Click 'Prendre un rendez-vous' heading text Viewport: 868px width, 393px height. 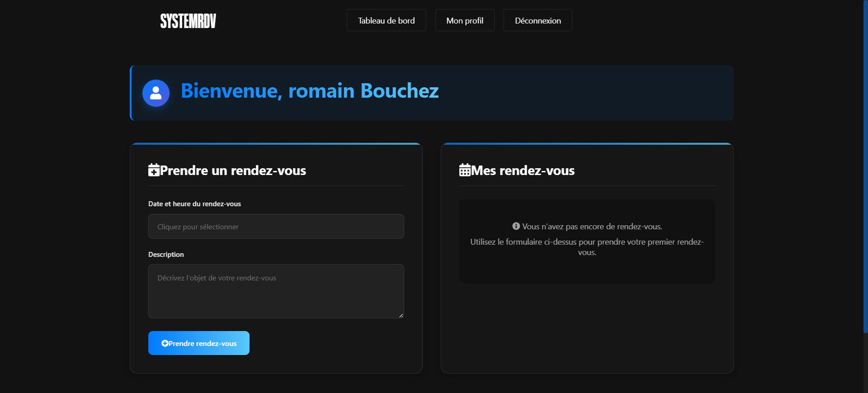coord(233,170)
